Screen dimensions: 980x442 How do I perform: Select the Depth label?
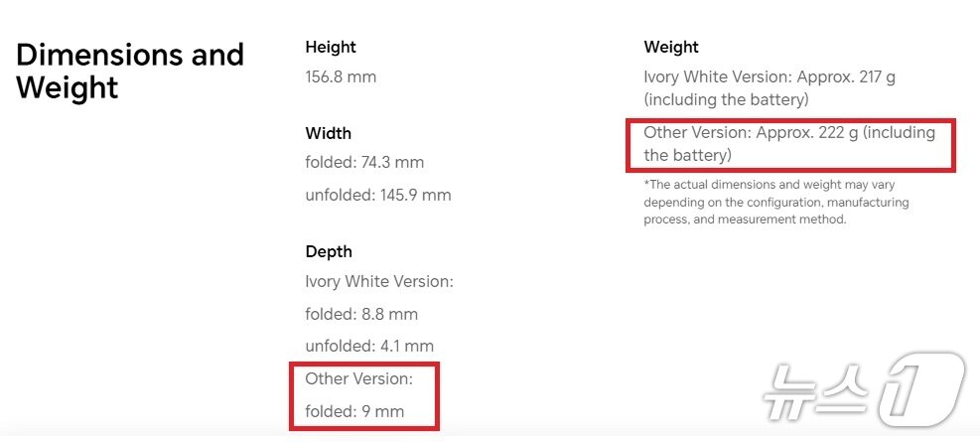[x=329, y=251]
